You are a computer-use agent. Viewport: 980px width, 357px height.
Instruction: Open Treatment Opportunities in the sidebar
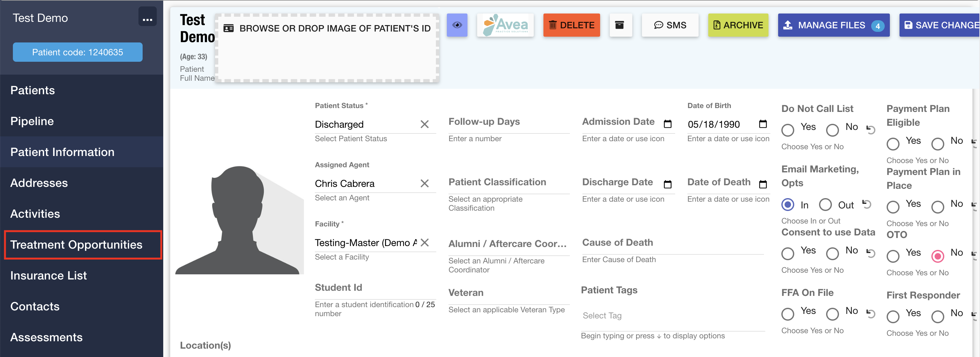[x=77, y=244]
